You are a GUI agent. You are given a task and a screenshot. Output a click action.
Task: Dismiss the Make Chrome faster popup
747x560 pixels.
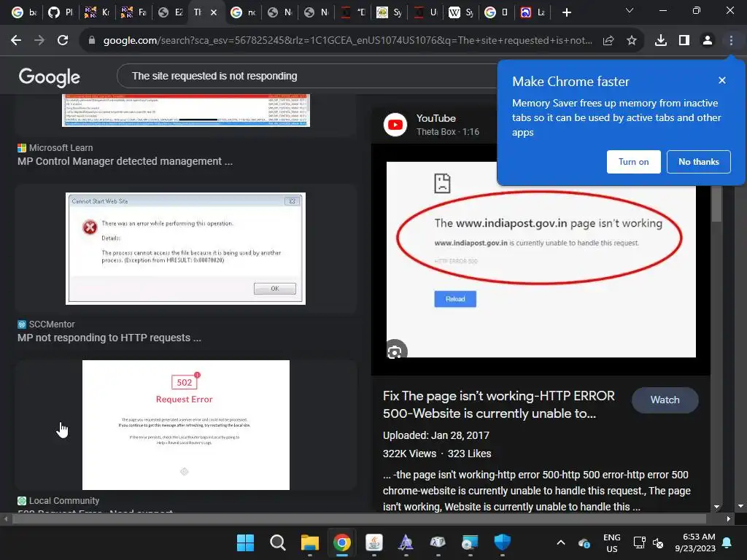tap(721, 80)
